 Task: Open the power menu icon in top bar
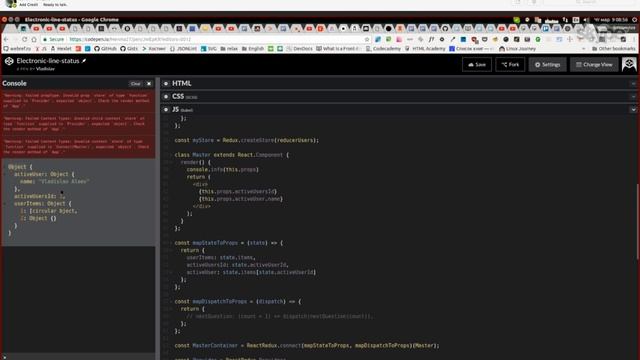634,20
